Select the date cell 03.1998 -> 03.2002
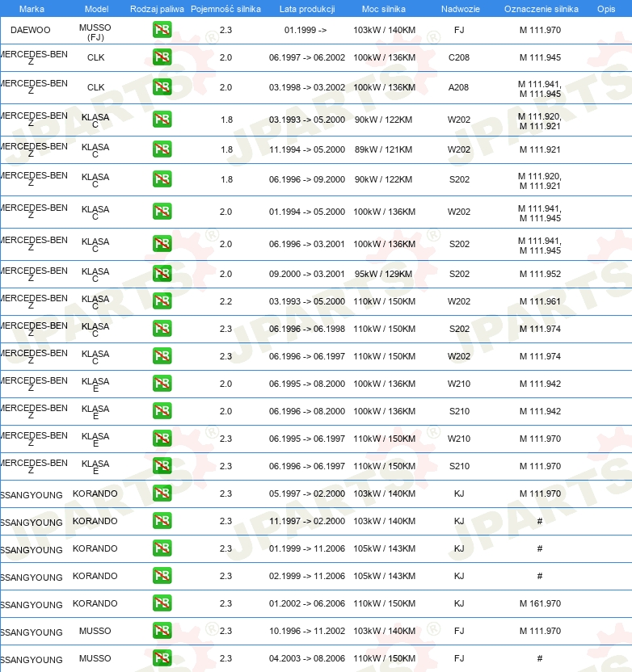 coord(307,87)
